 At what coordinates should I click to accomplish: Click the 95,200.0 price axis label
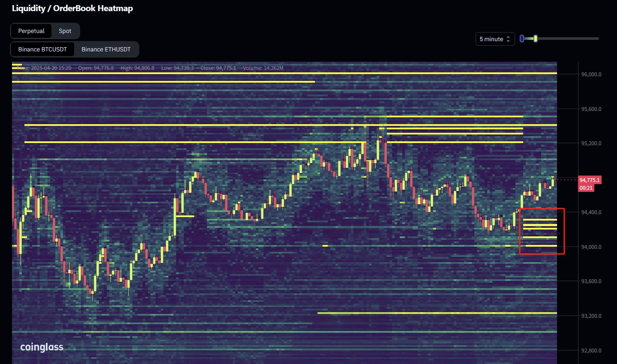[591, 143]
